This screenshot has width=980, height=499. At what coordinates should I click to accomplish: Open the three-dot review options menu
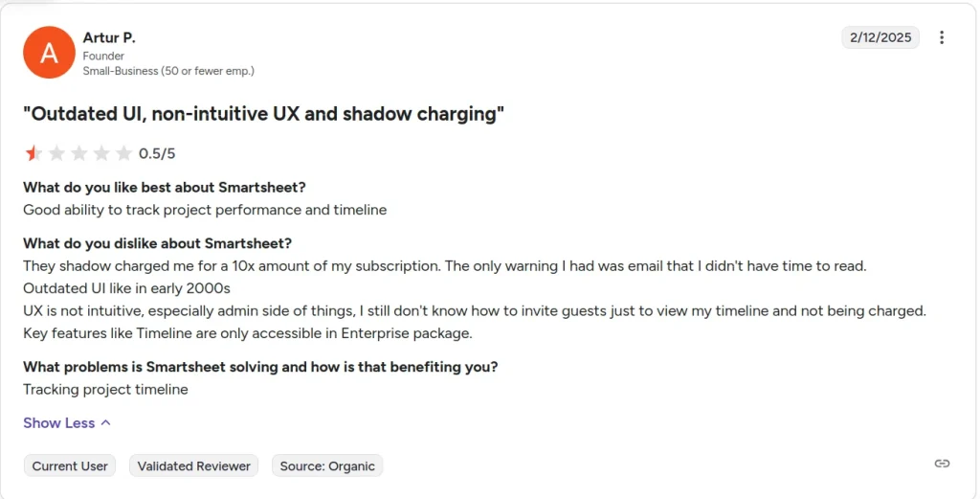pos(942,37)
